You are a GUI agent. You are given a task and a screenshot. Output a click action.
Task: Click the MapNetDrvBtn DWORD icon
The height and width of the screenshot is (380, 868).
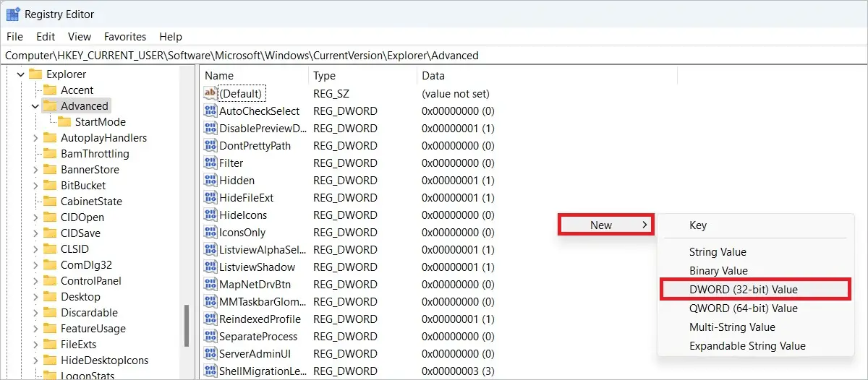(x=210, y=284)
